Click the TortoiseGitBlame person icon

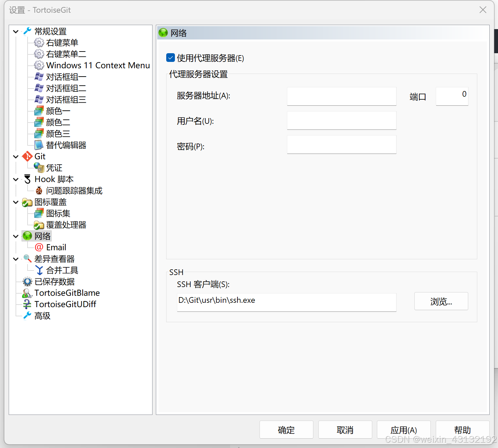coord(27,293)
